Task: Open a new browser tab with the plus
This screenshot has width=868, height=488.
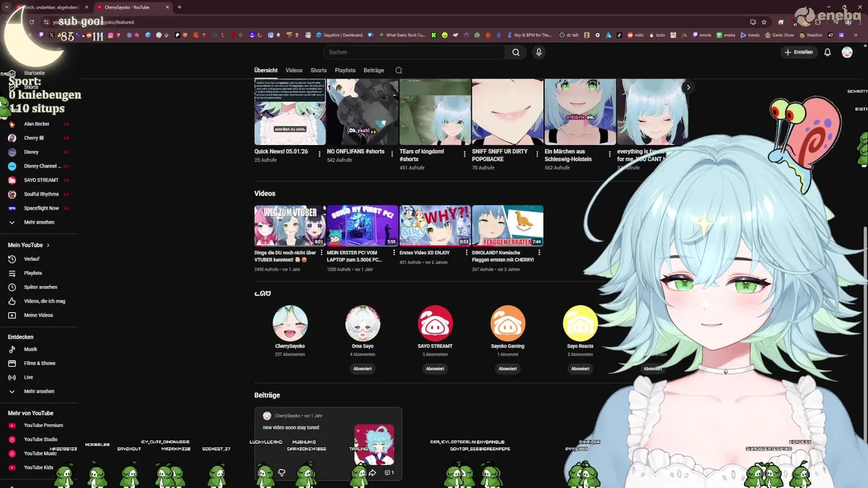Action: click(x=179, y=7)
